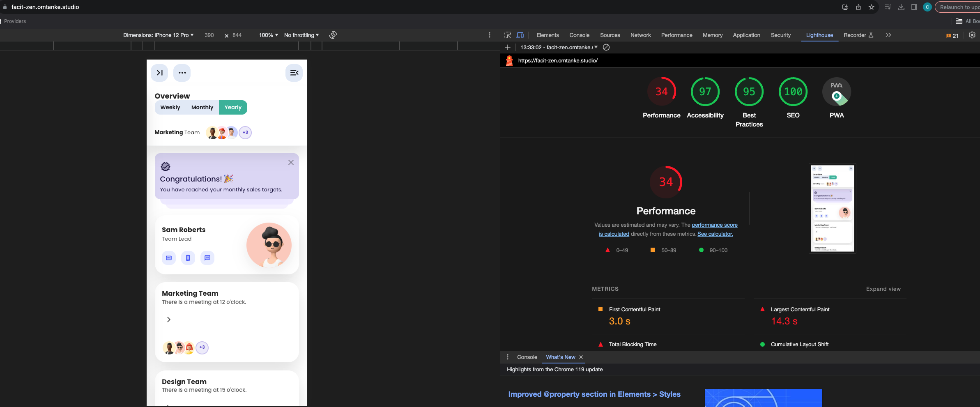Click the +3 badge next to Marketing Team header

coord(245,133)
